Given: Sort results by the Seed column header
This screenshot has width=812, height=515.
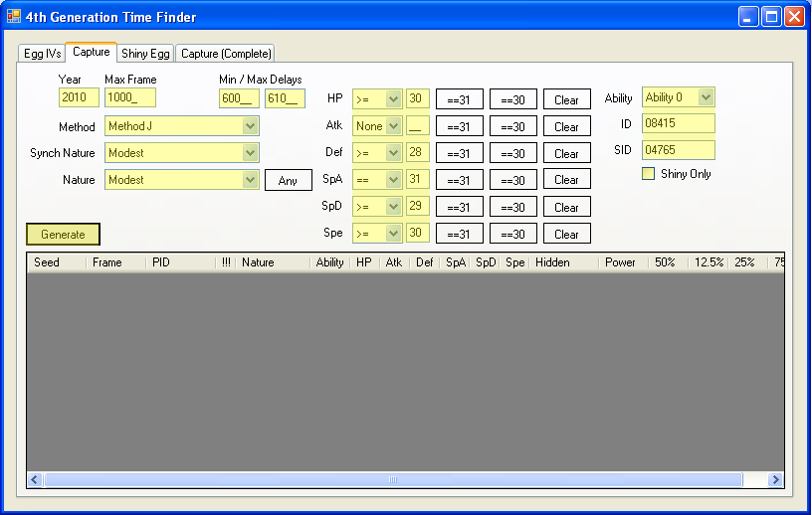Looking at the screenshot, I should pos(47,262).
